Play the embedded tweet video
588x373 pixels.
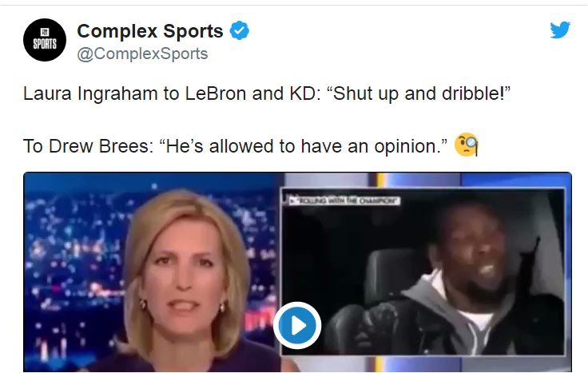click(297, 325)
